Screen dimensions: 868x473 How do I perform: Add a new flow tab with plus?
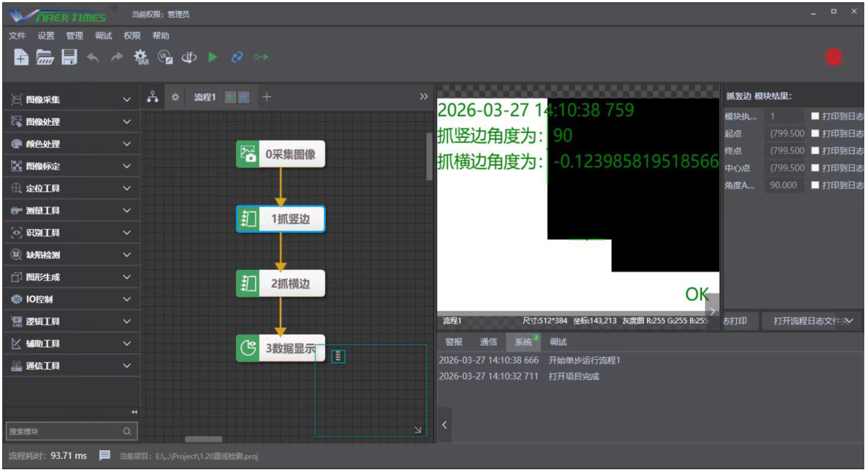(267, 97)
